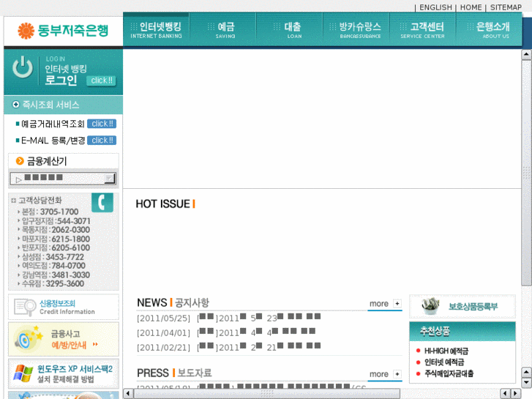The height and width of the screenshot is (399, 532).
Task: Click the 강남역점 3481-3030 phone entry
Action: coord(53,275)
